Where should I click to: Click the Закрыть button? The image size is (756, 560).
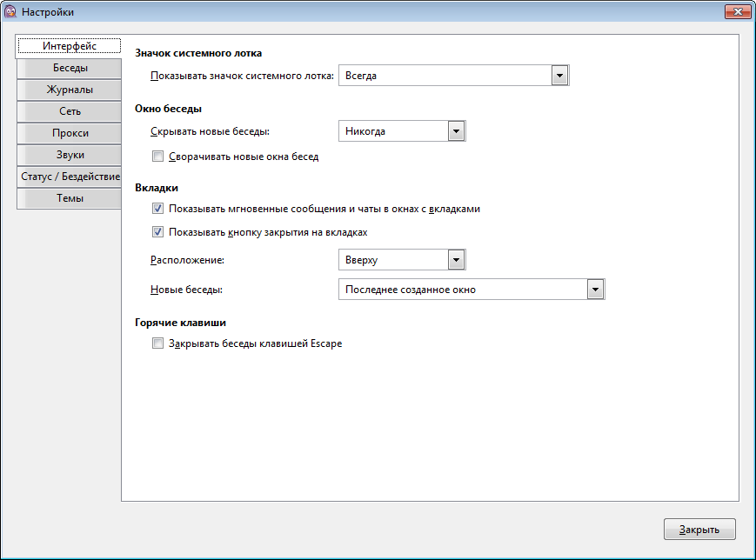point(699,530)
